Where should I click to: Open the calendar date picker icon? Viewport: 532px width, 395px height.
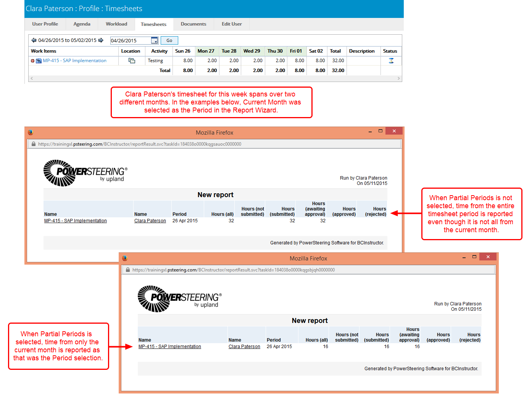click(155, 40)
